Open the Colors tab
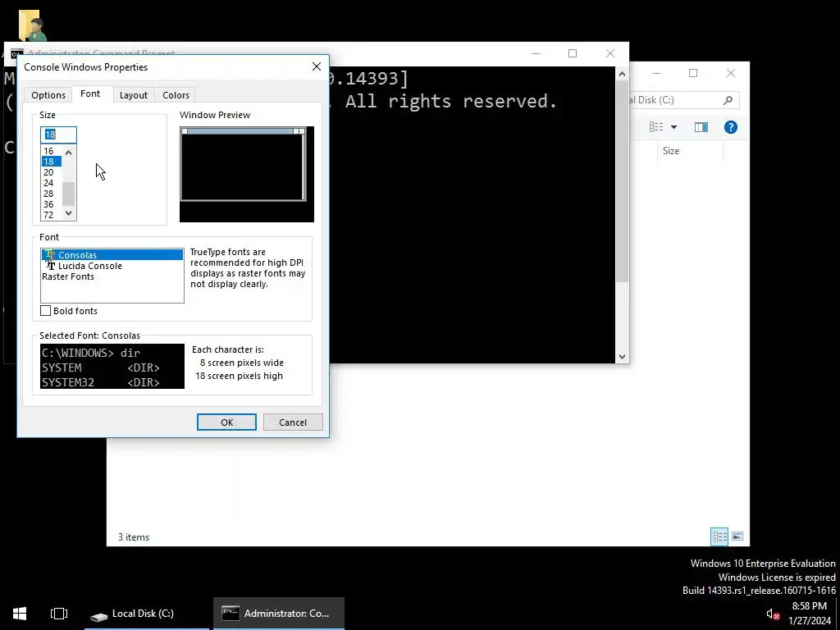Image resolution: width=840 pixels, height=630 pixels. pyautogui.click(x=176, y=95)
